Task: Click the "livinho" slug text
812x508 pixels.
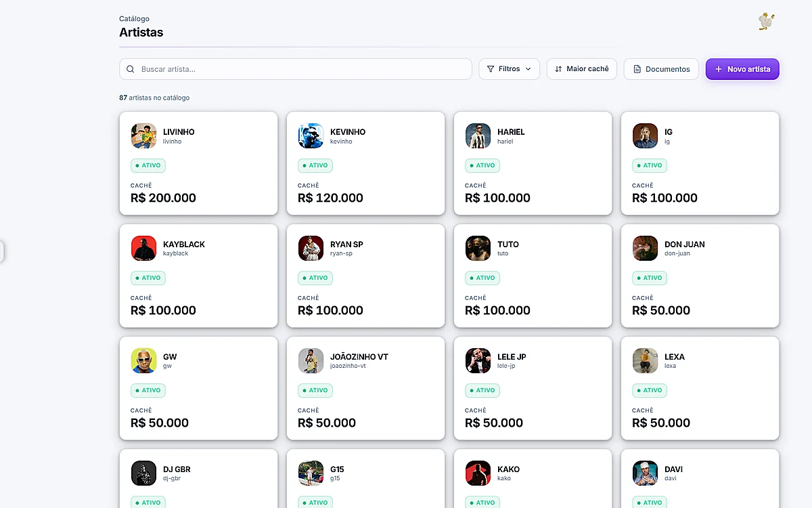Action: 173,142
